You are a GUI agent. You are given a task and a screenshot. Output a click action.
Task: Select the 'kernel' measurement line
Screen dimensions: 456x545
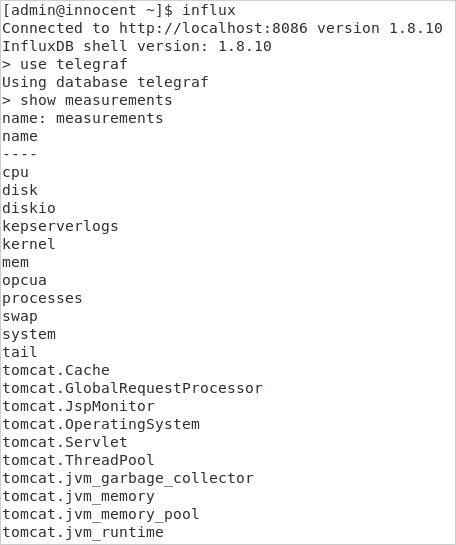coord(29,244)
